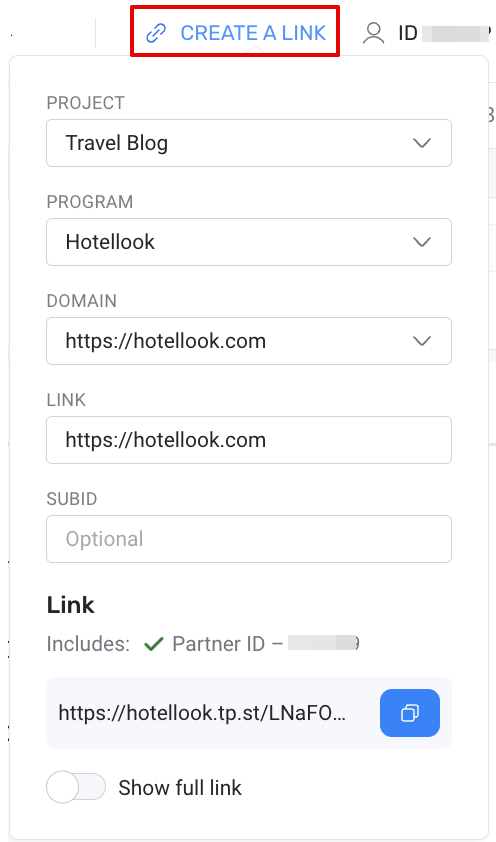Image resolution: width=496 pixels, height=842 pixels.
Task: Open the account ID menu in header
Action: point(443,33)
